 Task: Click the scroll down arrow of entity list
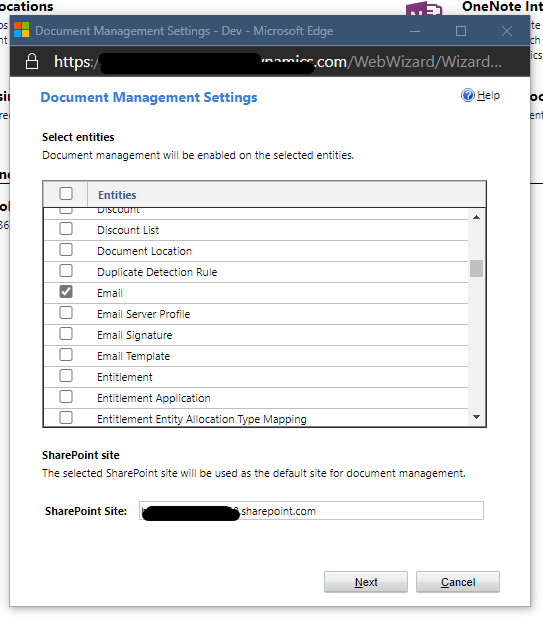pyautogui.click(x=476, y=417)
